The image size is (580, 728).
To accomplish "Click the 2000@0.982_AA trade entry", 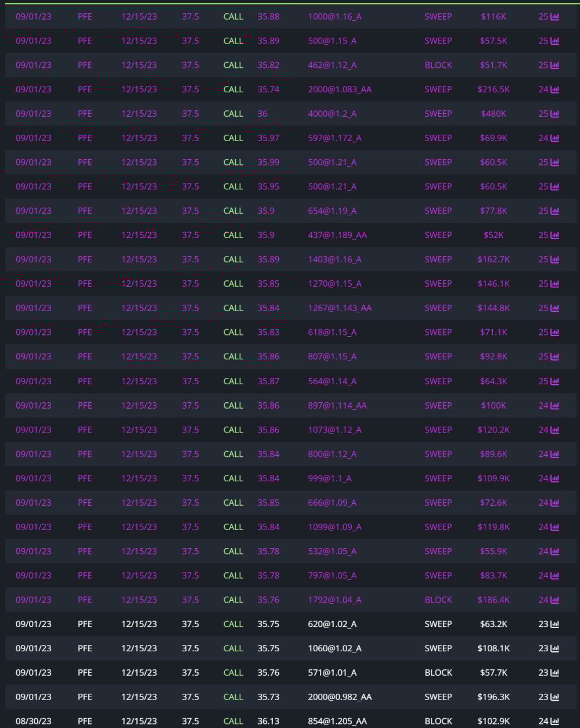I will [x=340, y=697].
